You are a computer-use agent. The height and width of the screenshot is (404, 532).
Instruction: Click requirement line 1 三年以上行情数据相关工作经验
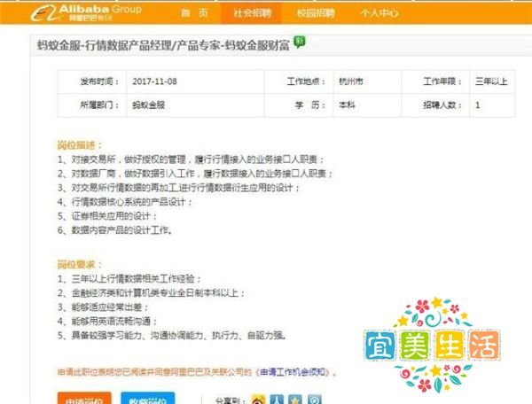point(129,278)
